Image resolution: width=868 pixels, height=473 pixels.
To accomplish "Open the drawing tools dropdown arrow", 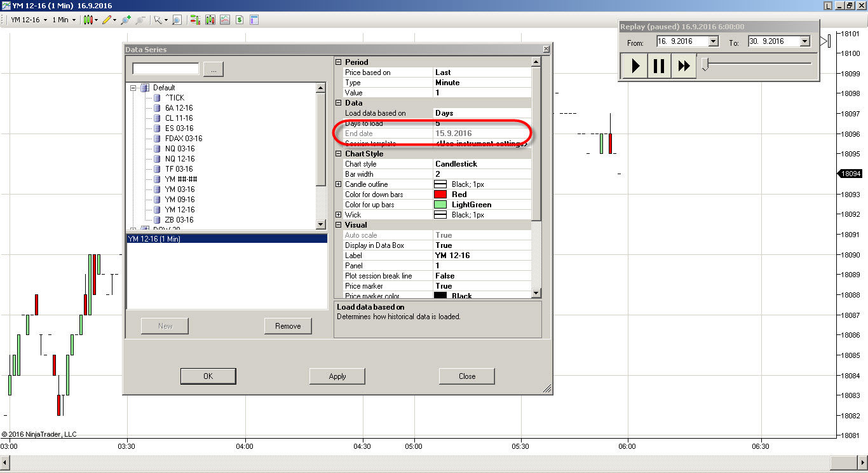I will [115, 20].
